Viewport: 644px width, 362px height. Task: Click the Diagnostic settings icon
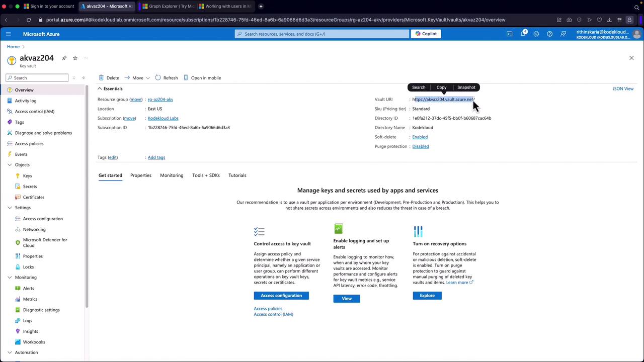18,310
